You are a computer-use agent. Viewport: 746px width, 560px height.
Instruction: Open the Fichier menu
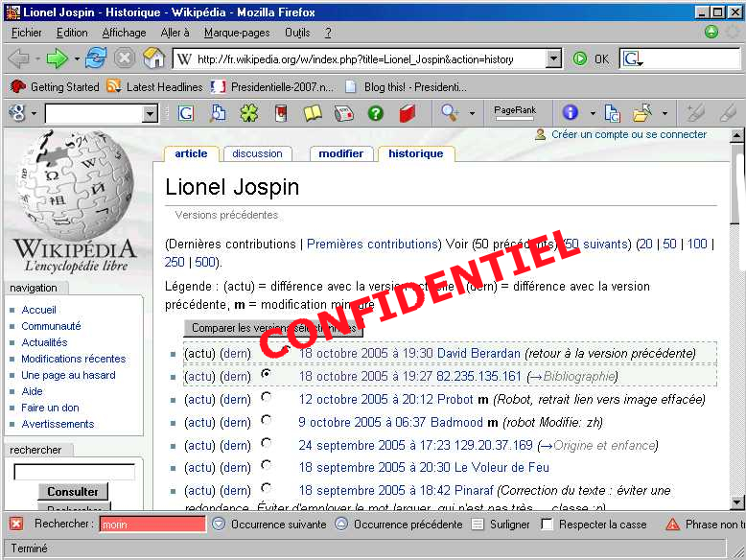click(x=26, y=33)
